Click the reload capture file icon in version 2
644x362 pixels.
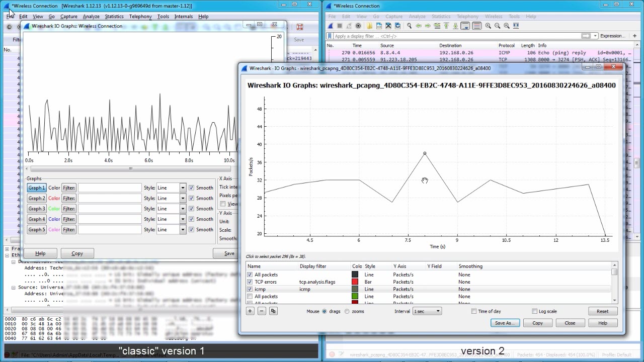(x=397, y=26)
